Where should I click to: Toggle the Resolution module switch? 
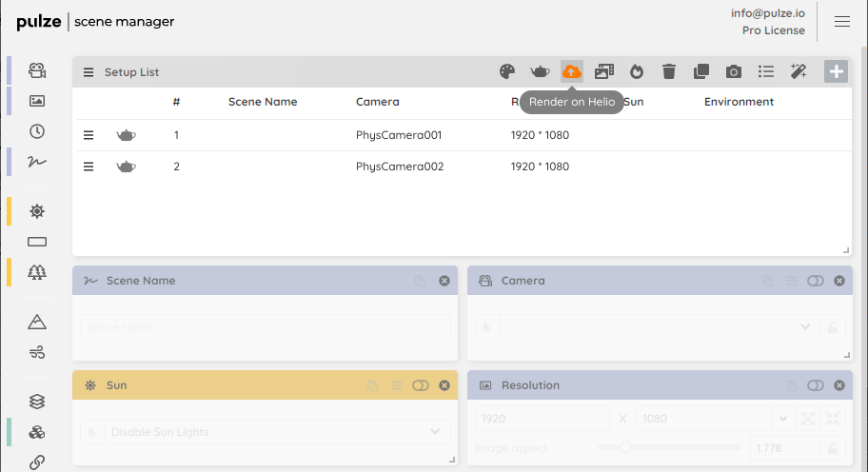tap(816, 385)
